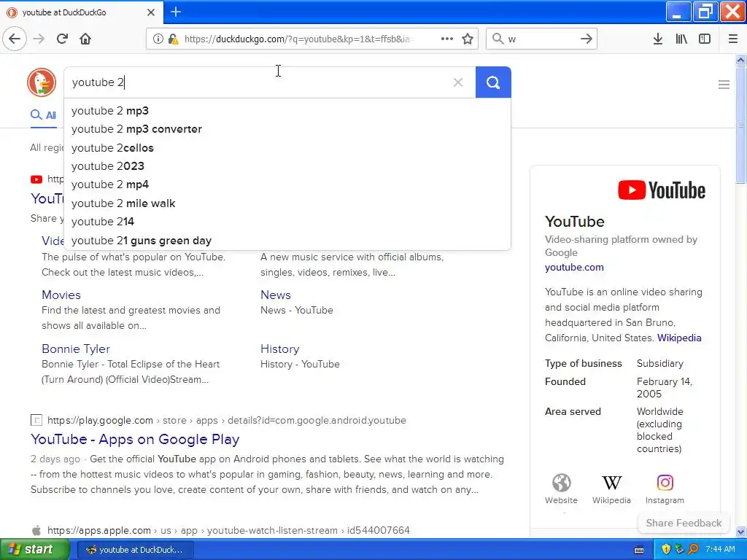
Task: Select suggestion 'youtube 2 mp3 converter'
Action: [287, 129]
